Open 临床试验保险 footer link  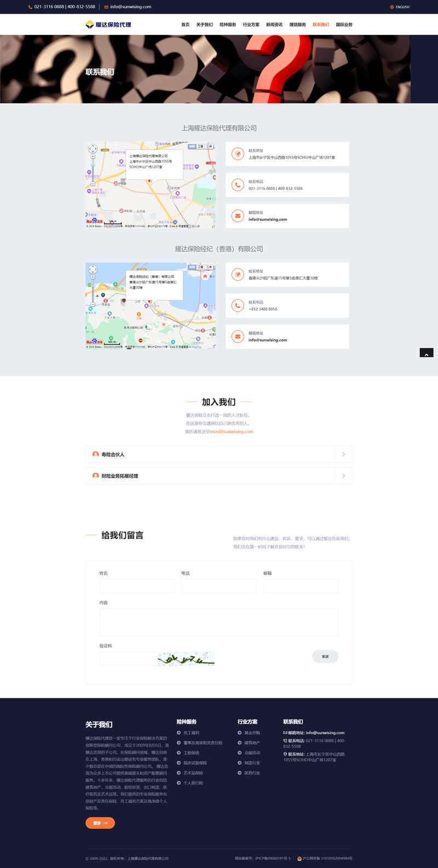coord(195,763)
